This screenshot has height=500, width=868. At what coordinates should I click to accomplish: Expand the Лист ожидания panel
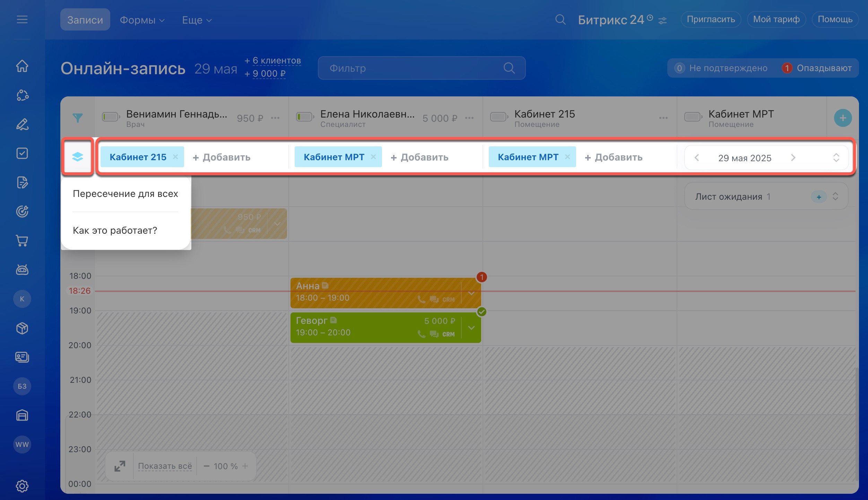835,197
